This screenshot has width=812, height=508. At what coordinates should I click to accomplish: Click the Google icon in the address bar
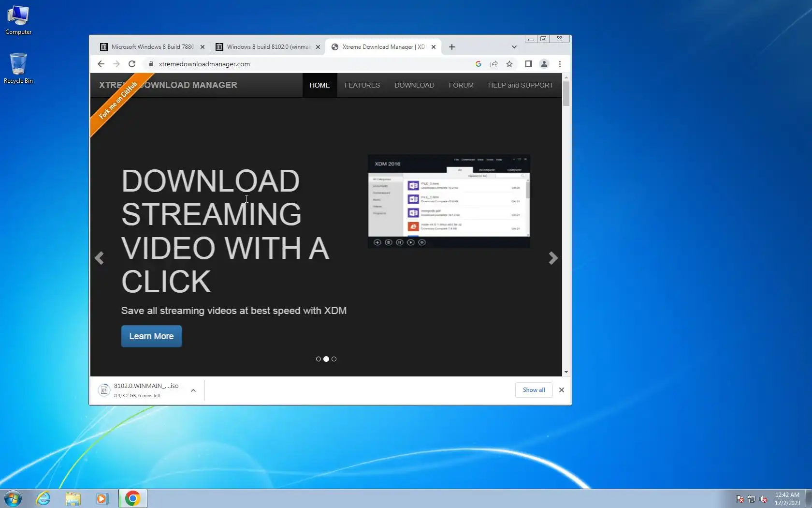478,64
